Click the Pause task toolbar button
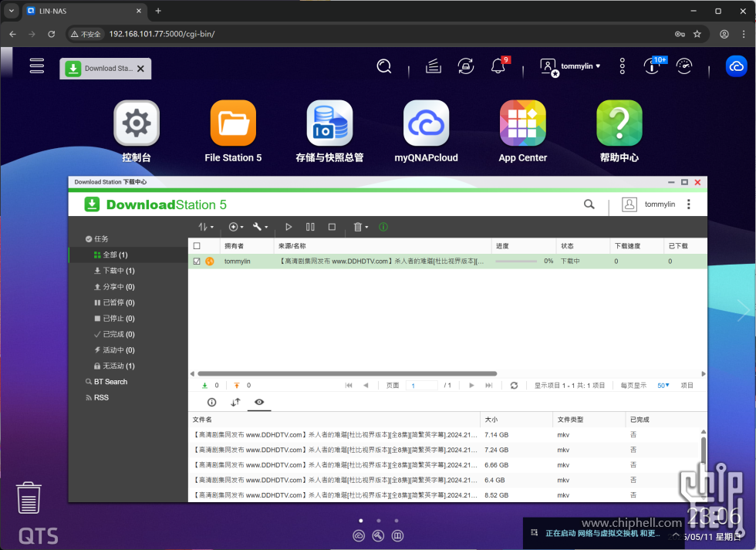 pos(310,227)
